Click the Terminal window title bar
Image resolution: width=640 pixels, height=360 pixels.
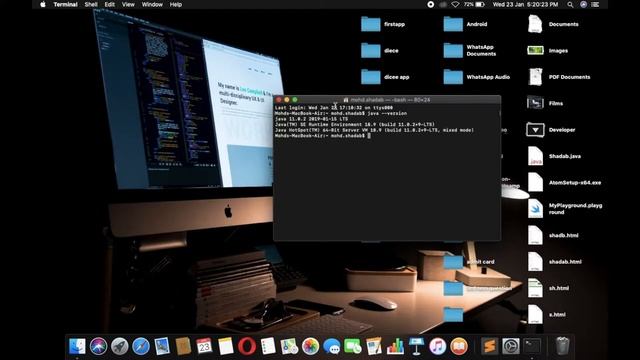pos(387,100)
